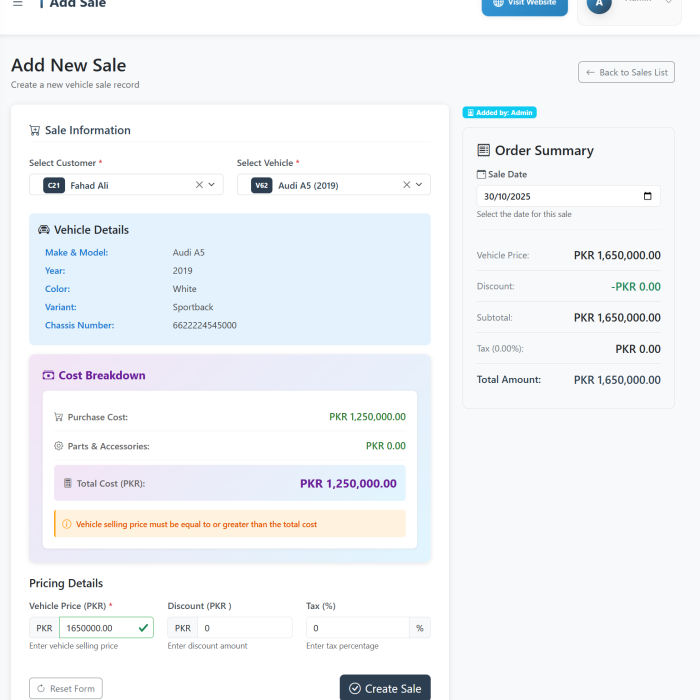Image resolution: width=700 pixels, height=700 pixels.
Task: Clear the selected vehicle Audi A5
Action: tap(407, 185)
